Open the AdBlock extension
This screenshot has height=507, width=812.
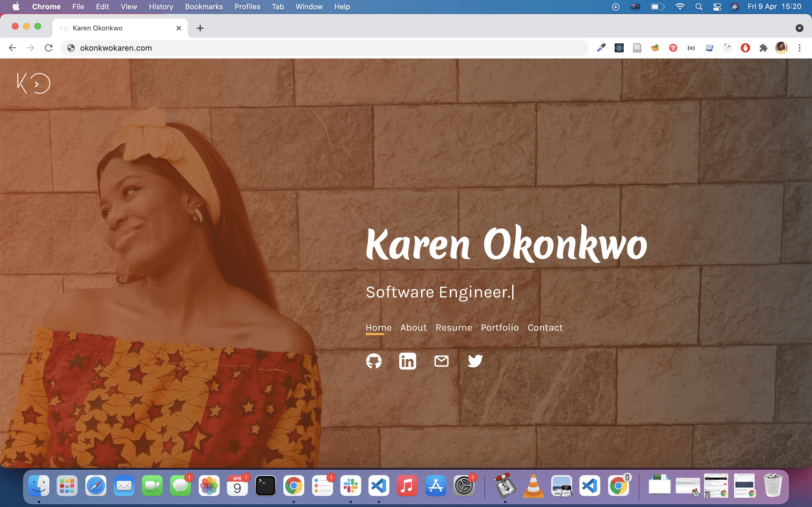coord(745,48)
